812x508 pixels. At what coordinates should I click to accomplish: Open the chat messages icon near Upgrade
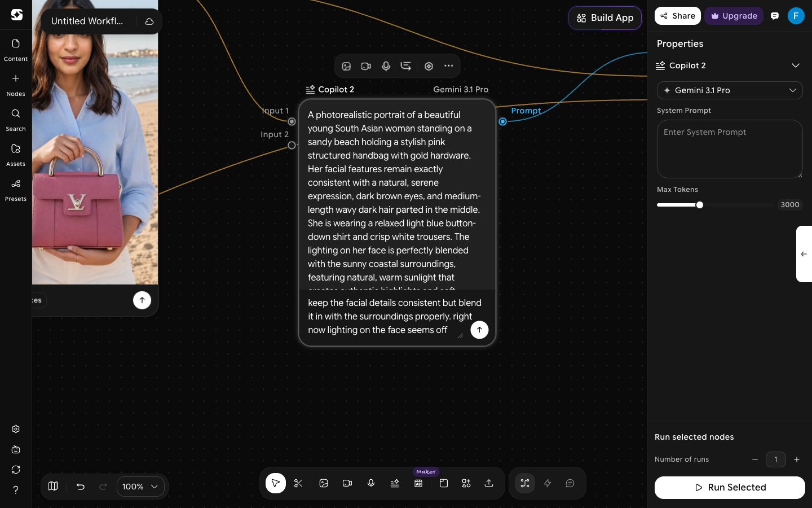click(775, 16)
